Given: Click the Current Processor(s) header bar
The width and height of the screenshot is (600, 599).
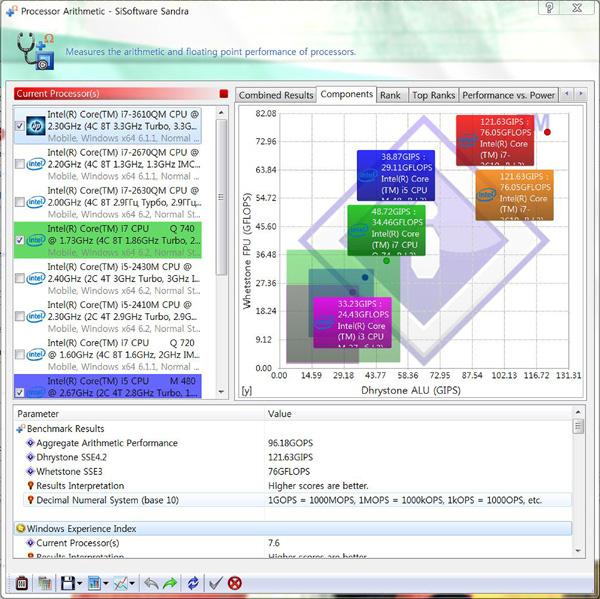Looking at the screenshot, I should pyautogui.click(x=121, y=94).
